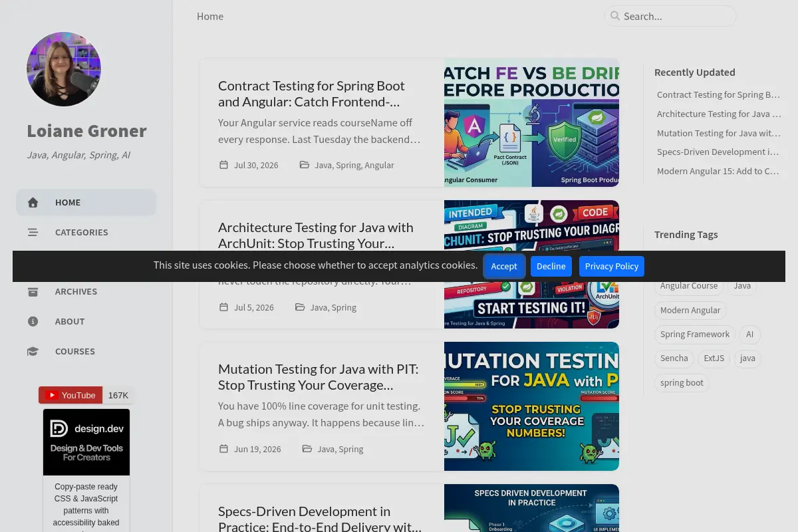The width and height of the screenshot is (798, 532).
Task: Click the Contract Testing post thumbnail image
Action: tap(531, 122)
